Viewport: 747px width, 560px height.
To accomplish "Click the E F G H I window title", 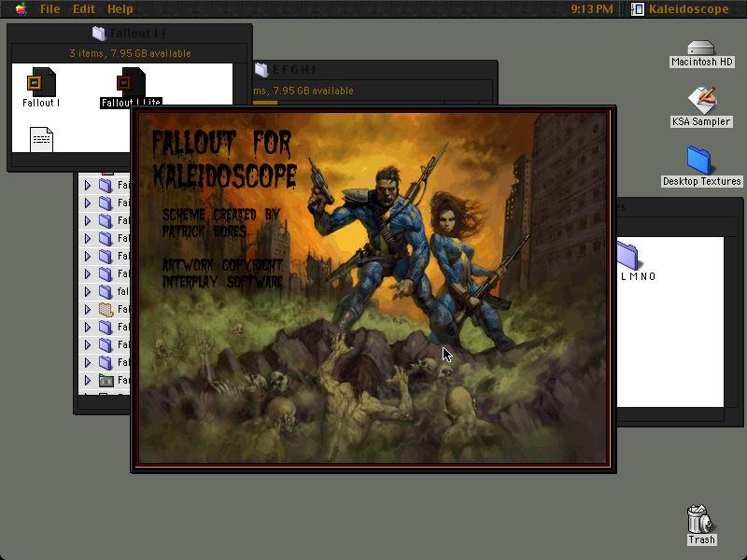I will pos(294,70).
